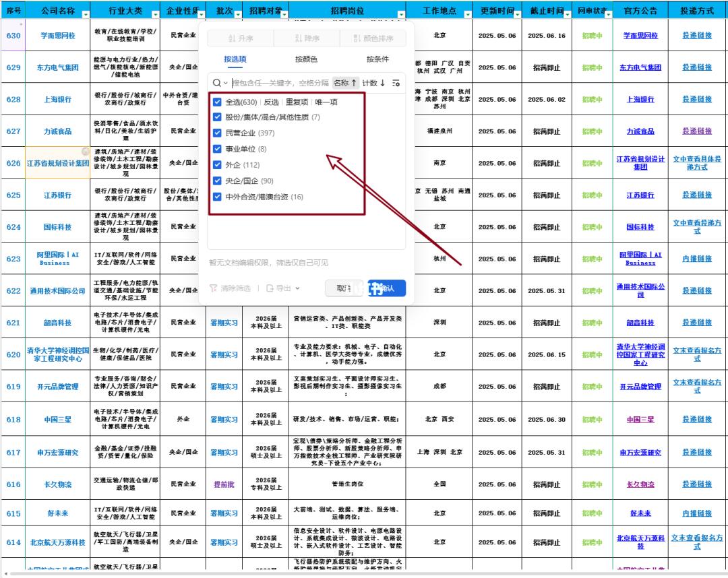Open the 截止时间 column filter dropdown
The height and width of the screenshot is (578, 728).
(x=567, y=15)
